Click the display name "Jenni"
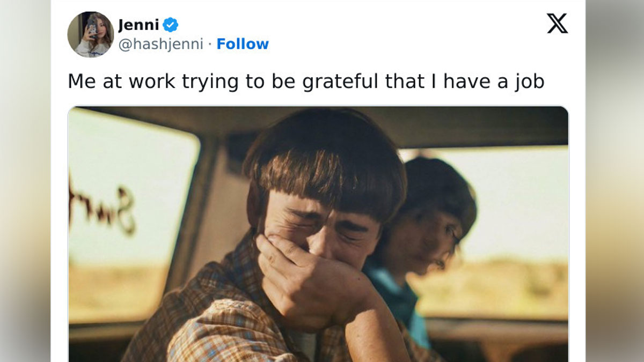644x362 pixels. [x=138, y=25]
